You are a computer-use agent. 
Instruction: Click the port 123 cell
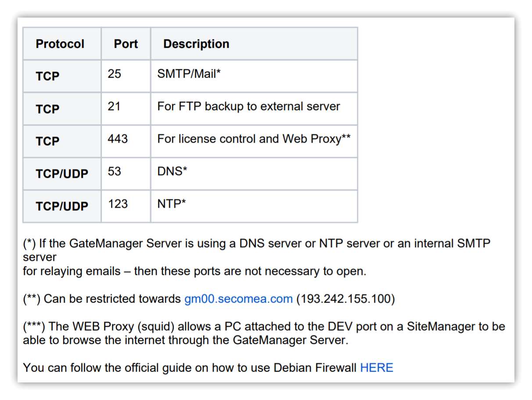tap(126, 206)
